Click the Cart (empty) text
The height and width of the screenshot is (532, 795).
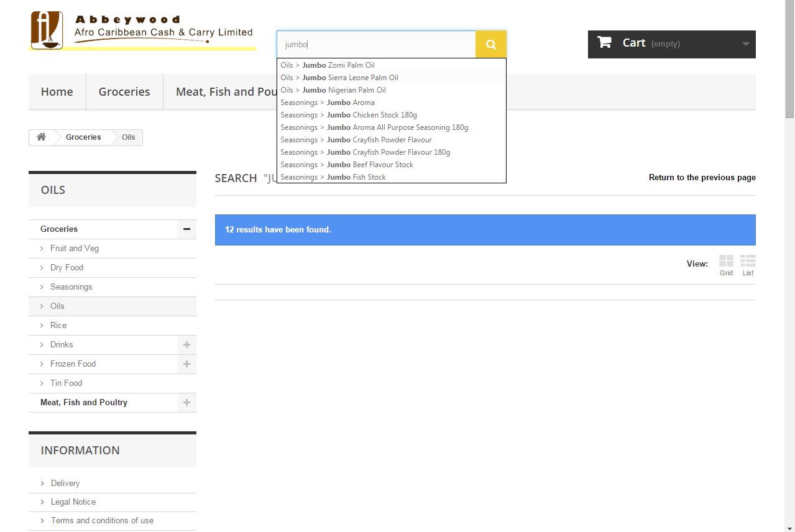tap(651, 43)
